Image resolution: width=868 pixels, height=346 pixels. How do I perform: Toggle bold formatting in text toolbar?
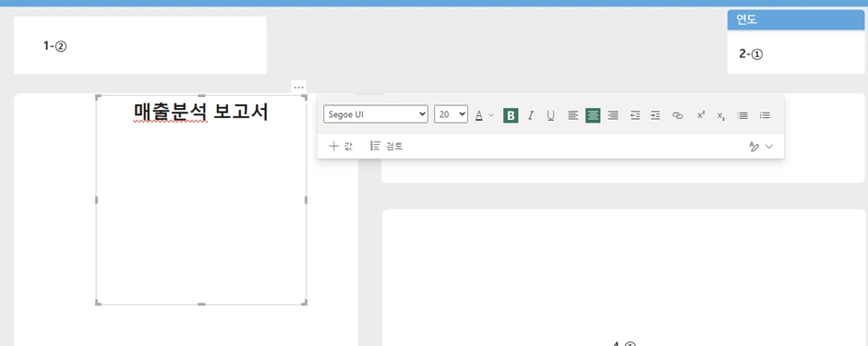(x=511, y=115)
